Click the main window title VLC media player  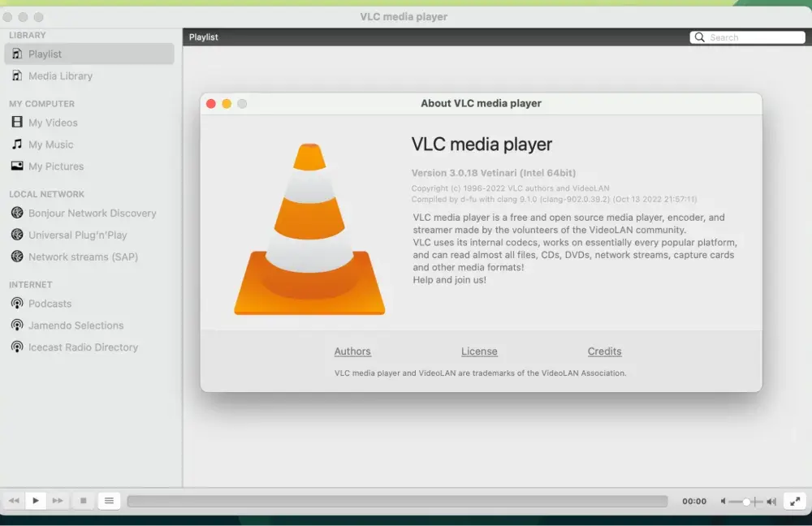pos(404,16)
